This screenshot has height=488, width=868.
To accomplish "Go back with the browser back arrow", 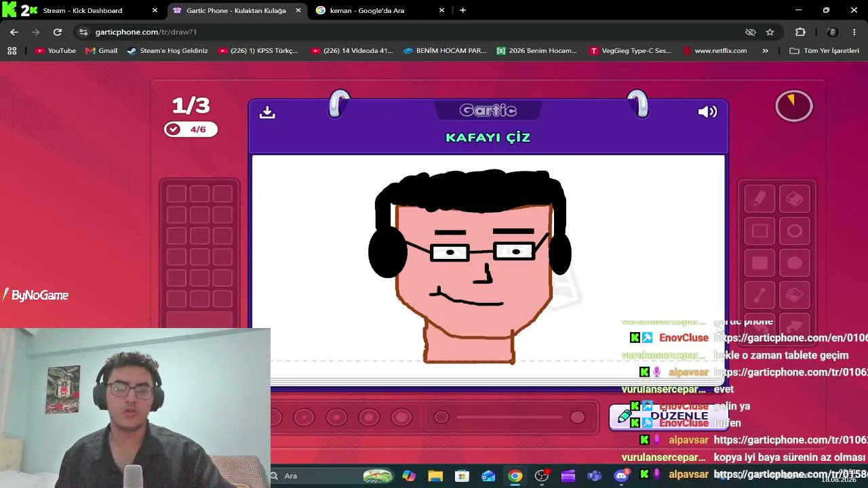I will [14, 32].
